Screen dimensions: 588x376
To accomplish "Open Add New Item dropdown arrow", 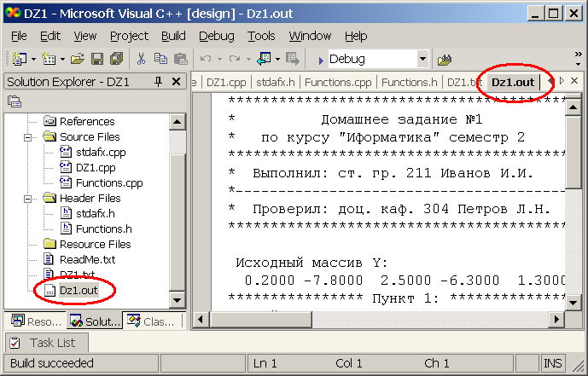I will 62,59.
